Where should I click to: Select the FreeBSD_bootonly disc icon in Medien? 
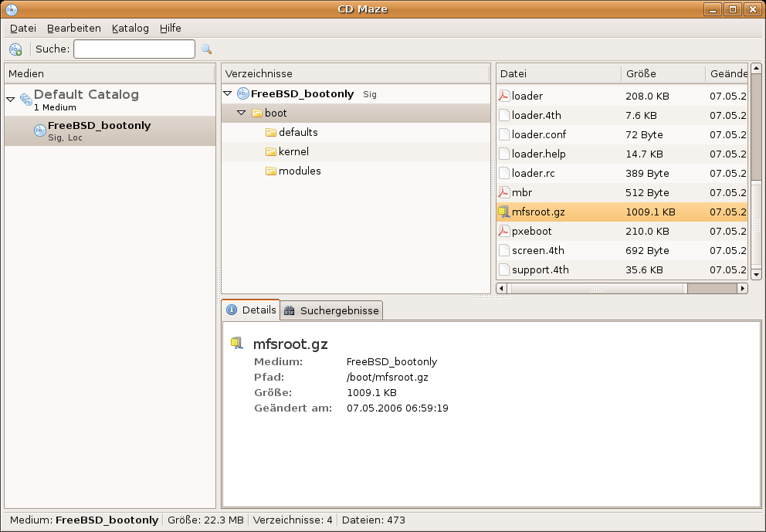(39, 130)
